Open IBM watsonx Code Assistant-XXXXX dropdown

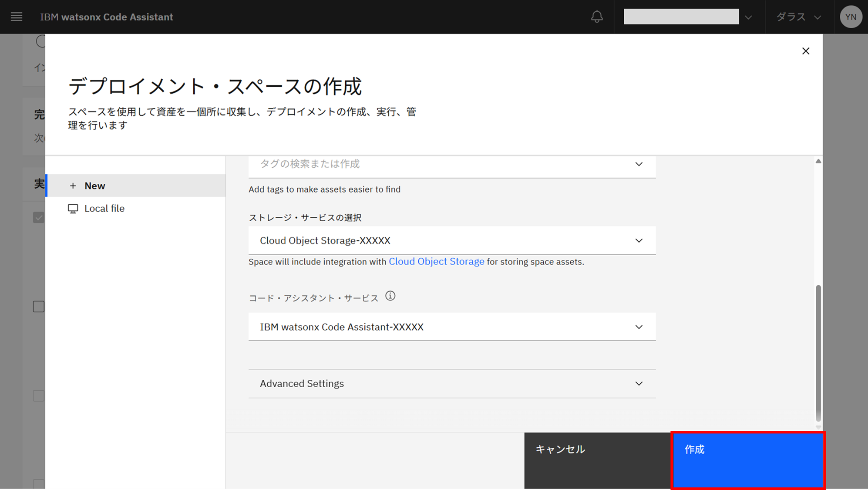pyautogui.click(x=452, y=327)
